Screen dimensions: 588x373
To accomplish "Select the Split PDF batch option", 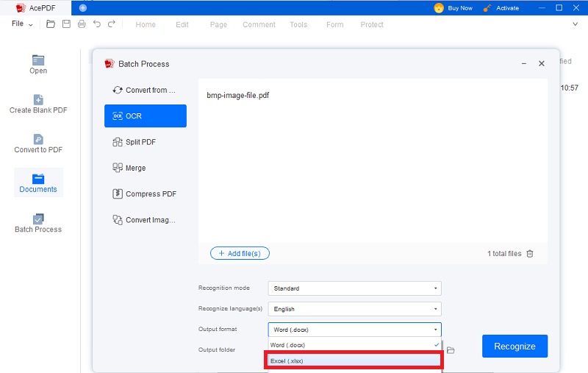I will (x=145, y=142).
